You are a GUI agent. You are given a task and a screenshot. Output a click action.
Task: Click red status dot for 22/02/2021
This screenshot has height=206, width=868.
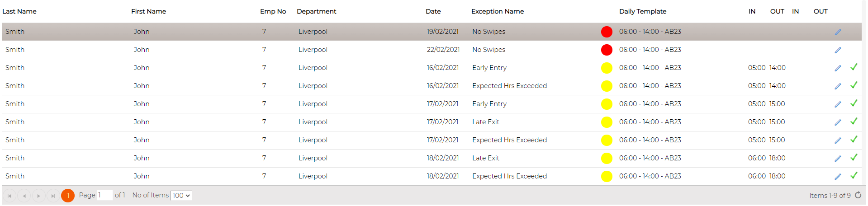[607, 50]
